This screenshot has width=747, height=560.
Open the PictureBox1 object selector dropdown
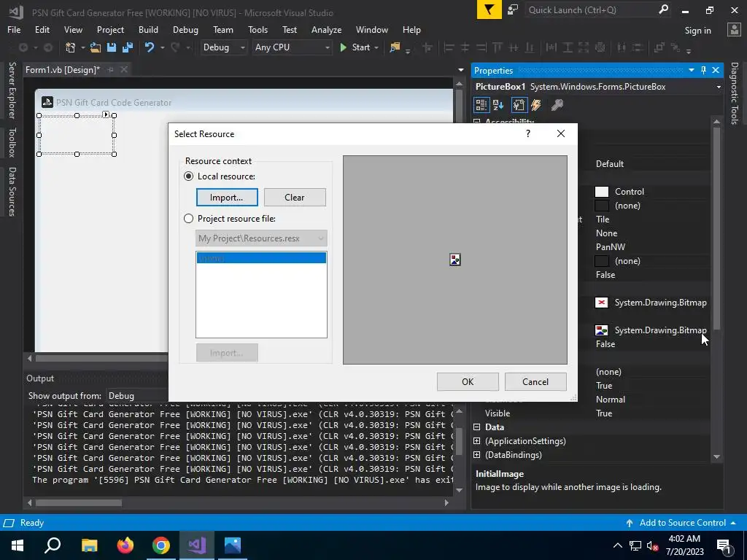click(x=719, y=87)
